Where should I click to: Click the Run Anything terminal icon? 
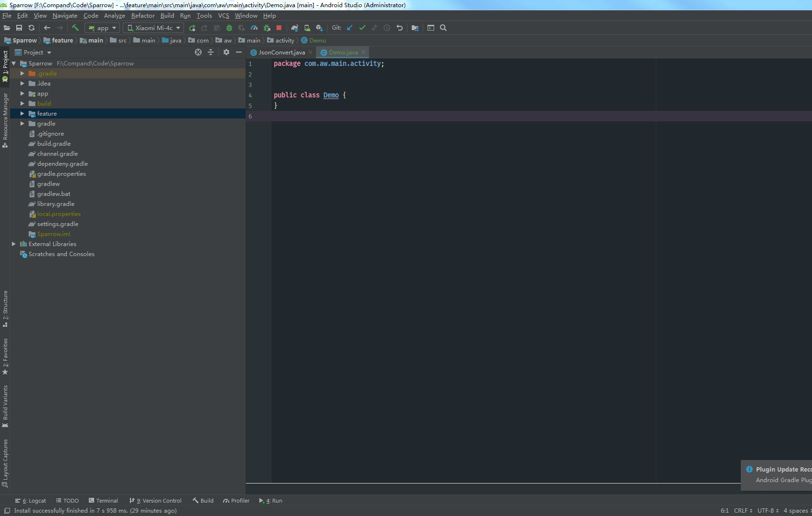pyautogui.click(x=431, y=28)
